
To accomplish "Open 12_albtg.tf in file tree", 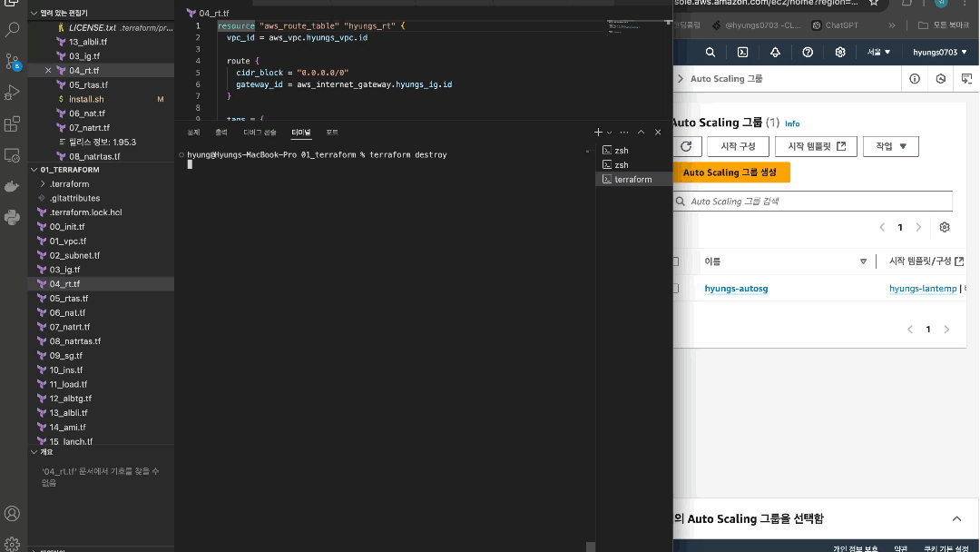I will click(71, 399).
